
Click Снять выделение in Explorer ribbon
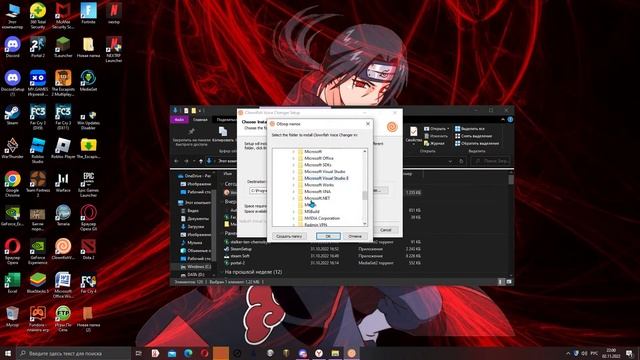pos(473,136)
